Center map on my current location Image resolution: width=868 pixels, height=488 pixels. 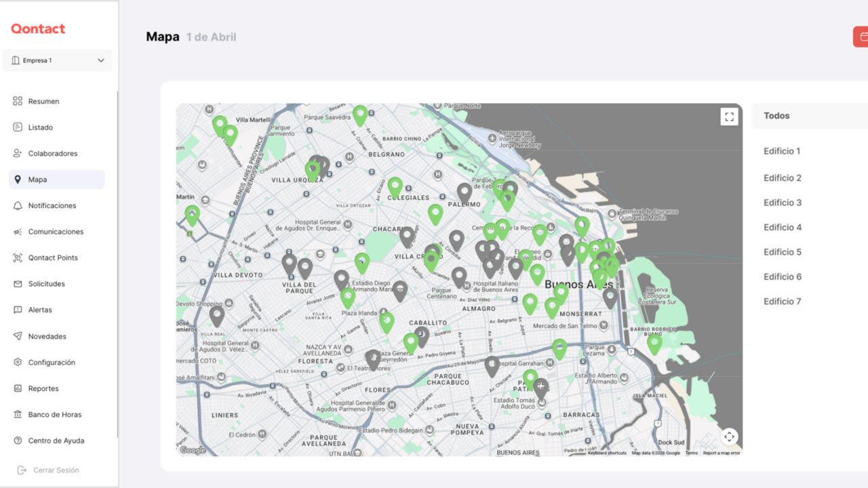coord(729,436)
